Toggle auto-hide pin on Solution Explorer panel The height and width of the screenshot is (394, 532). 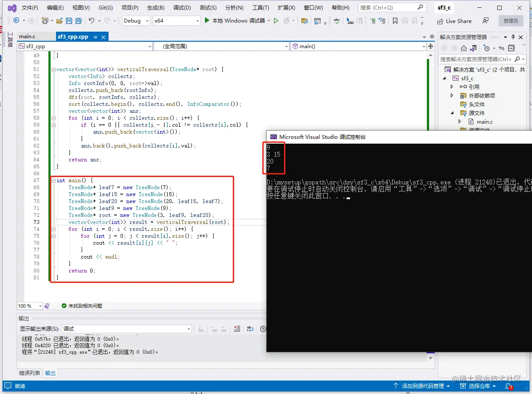(x=513, y=37)
